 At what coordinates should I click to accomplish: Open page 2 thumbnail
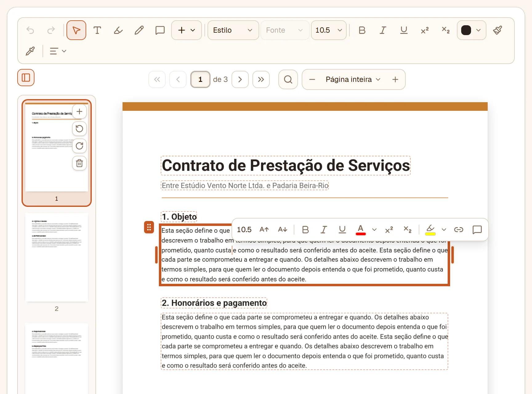coord(57,257)
